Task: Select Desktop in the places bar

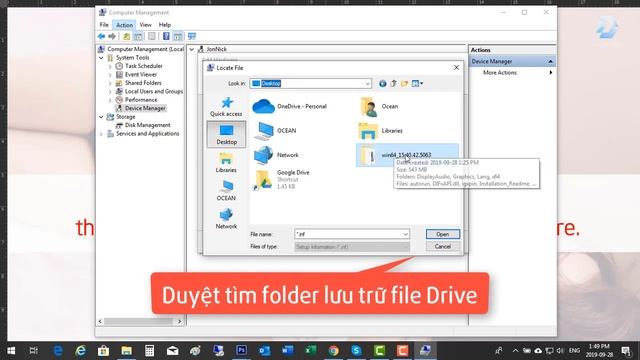Action: 226,134
